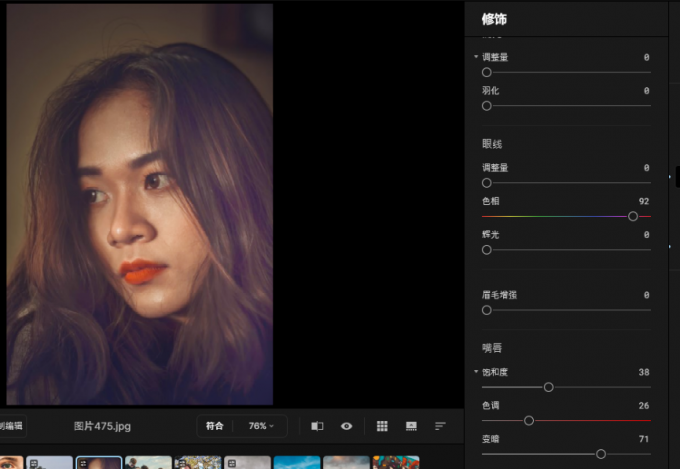
Task: Select the blue sky thumbnail in filmstrip
Action: coord(297,462)
